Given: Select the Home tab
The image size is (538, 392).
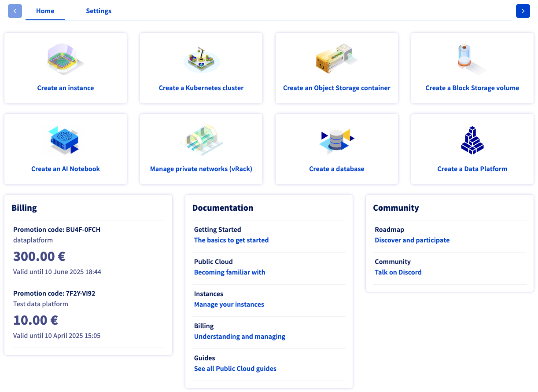Looking at the screenshot, I should coord(45,11).
